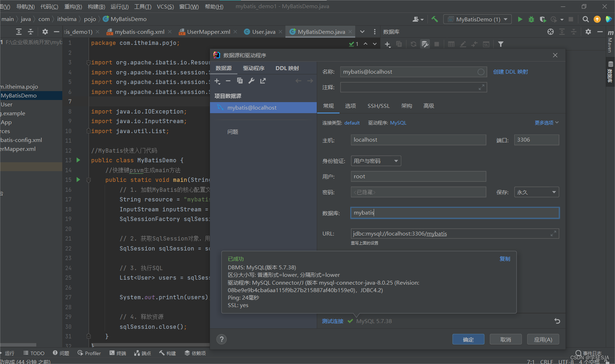Image resolution: width=615 pixels, height=364 pixels.
Task: Open the editor tabs overflow chevron
Action: (x=362, y=32)
